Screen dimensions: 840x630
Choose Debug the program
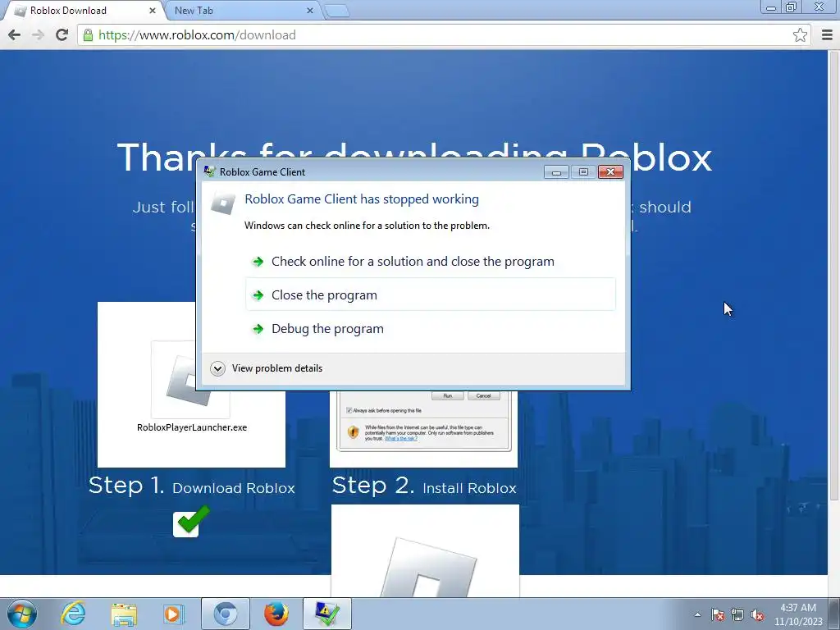point(430,328)
